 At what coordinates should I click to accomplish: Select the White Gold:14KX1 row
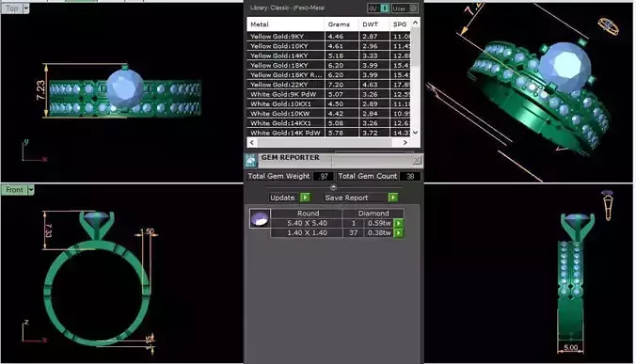pos(328,123)
